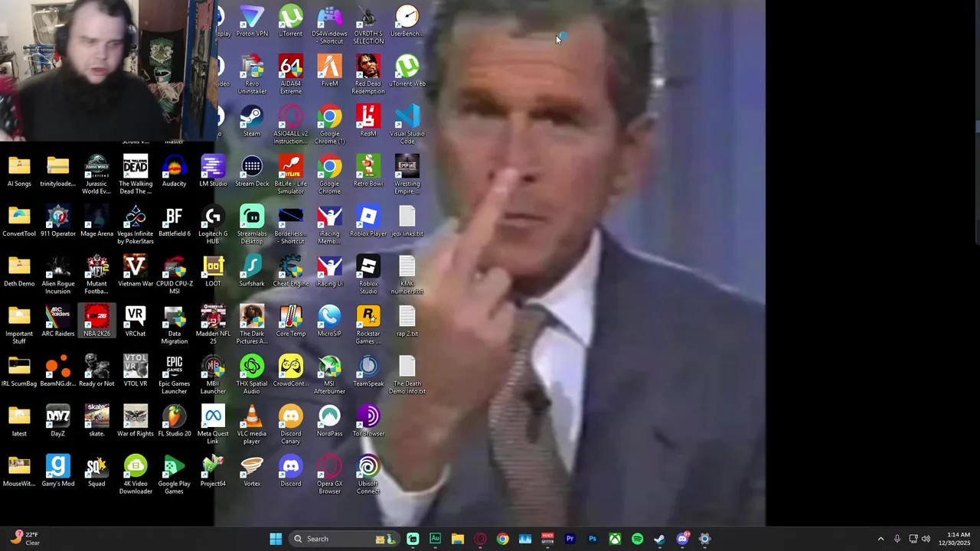Image resolution: width=980 pixels, height=551 pixels.
Task: Open File Explorer from the taskbar
Action: pyautogui.click(x=458, y=539)
